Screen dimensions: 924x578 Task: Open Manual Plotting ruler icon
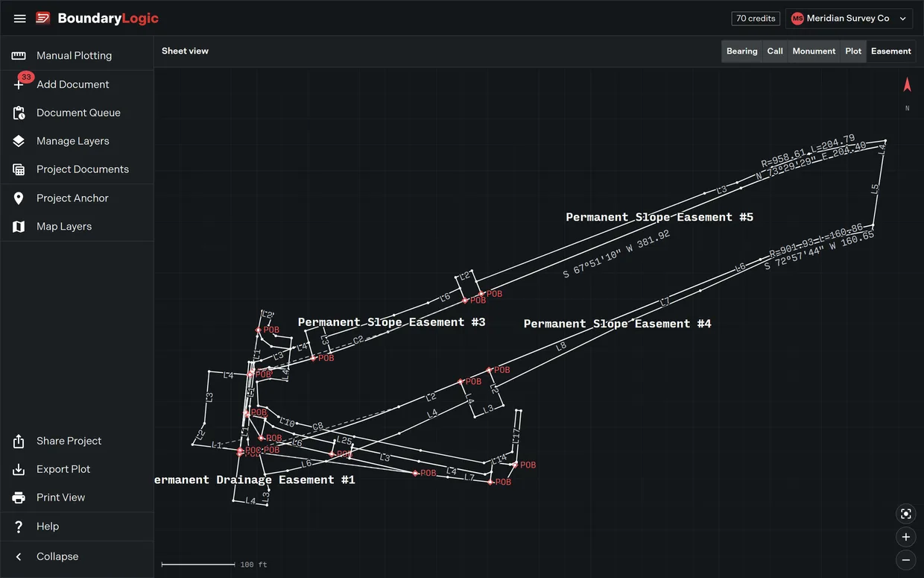(19, 55)
